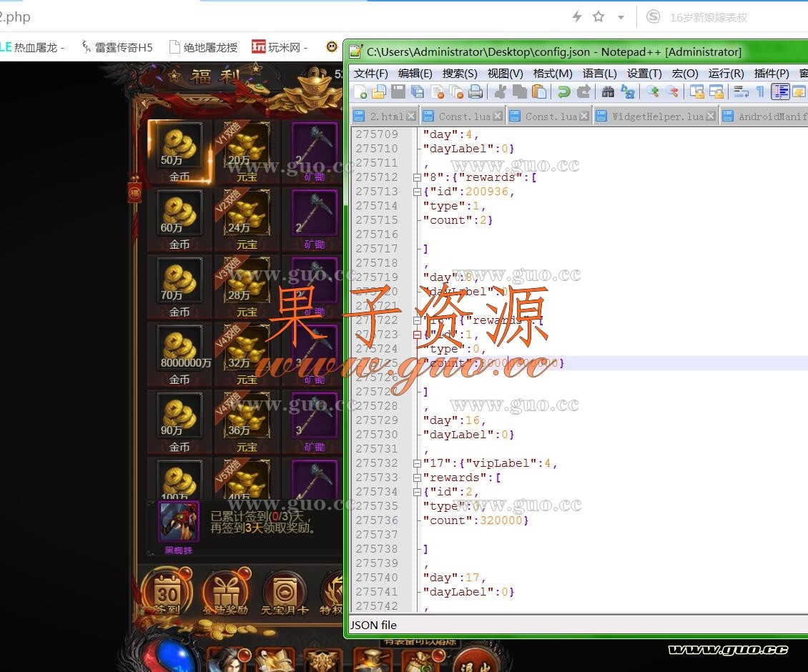Open the 搜索(S) menu
The image size is (808, 672).
[460, 74]
